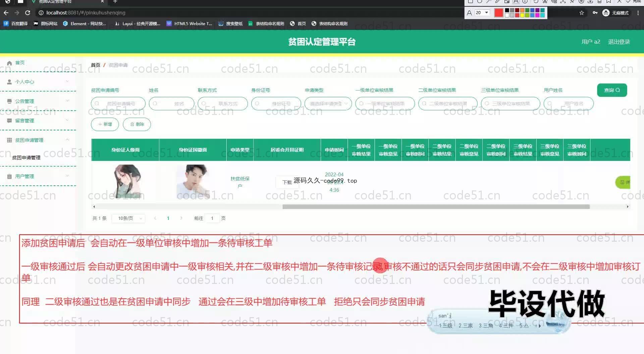Image resolution: width=644 pixels, height=354 pixels.
Task: Open the 10条/页 page size dropdown
Action: pyautogui.click(x=128, y=218)
